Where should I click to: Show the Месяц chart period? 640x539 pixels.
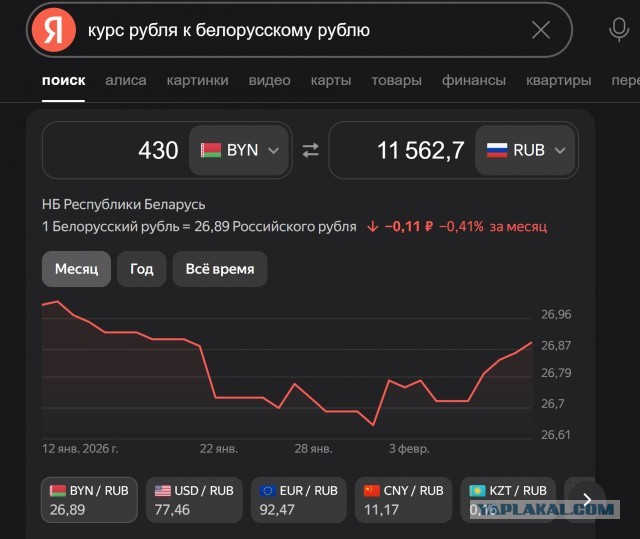tap(76, 269)
